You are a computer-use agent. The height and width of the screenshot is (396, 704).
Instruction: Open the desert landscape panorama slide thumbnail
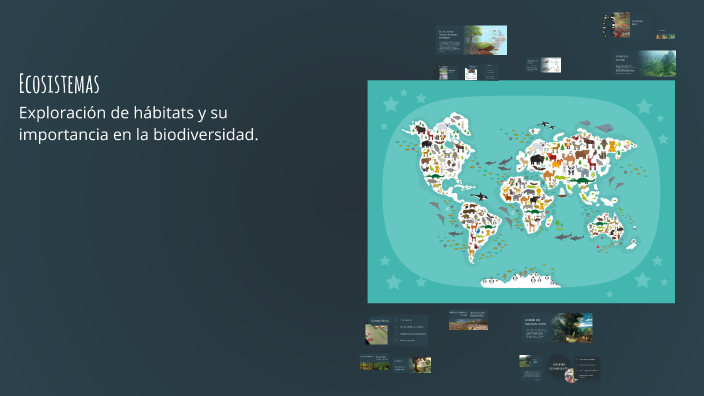tap(468, 320)
